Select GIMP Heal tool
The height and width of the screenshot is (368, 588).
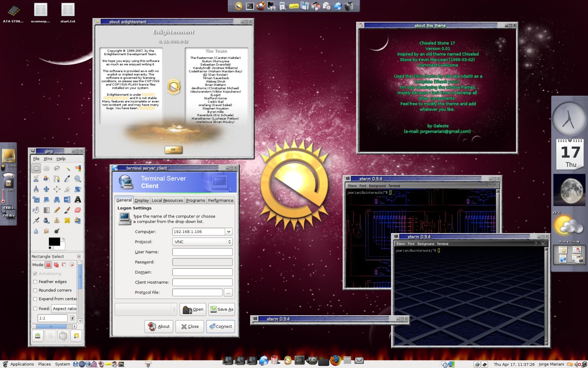click(x=67, y=220)
